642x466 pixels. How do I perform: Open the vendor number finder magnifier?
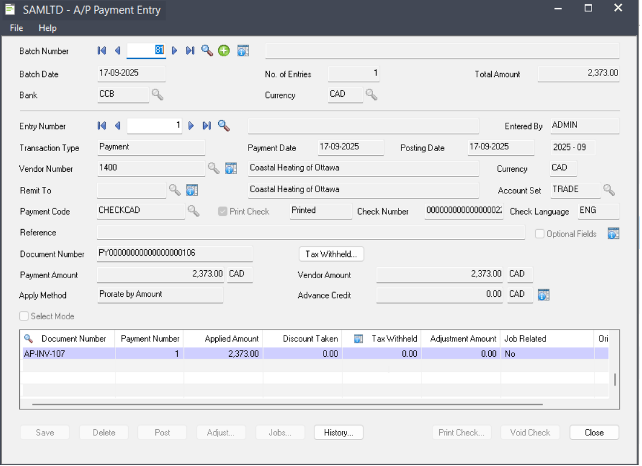(213, 168)
